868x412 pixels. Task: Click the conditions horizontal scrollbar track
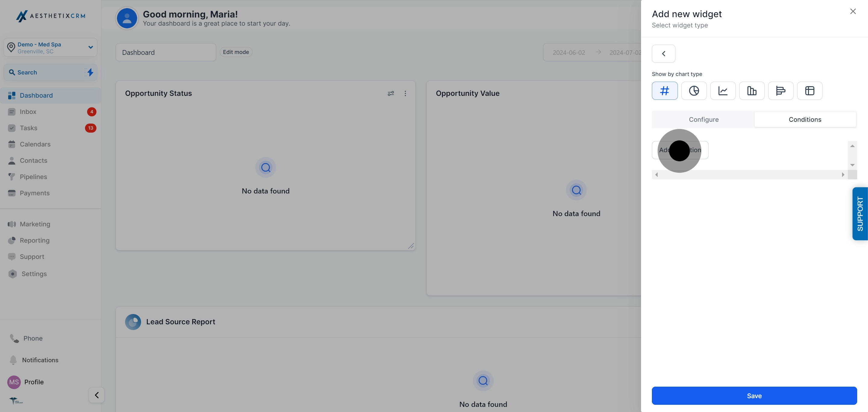click(x=750, y=175)
